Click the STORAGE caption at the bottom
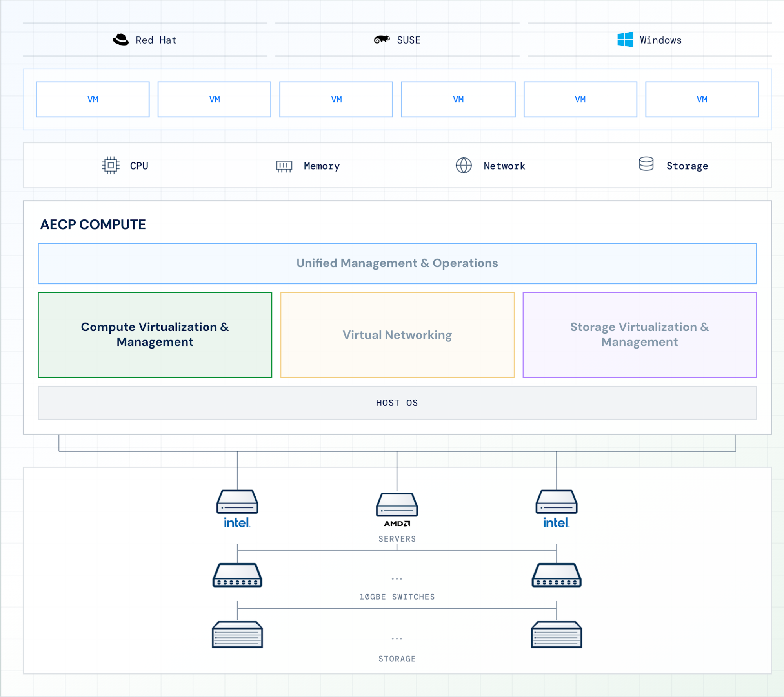Viewport: 784px width, 697px height. coord(397,659)
